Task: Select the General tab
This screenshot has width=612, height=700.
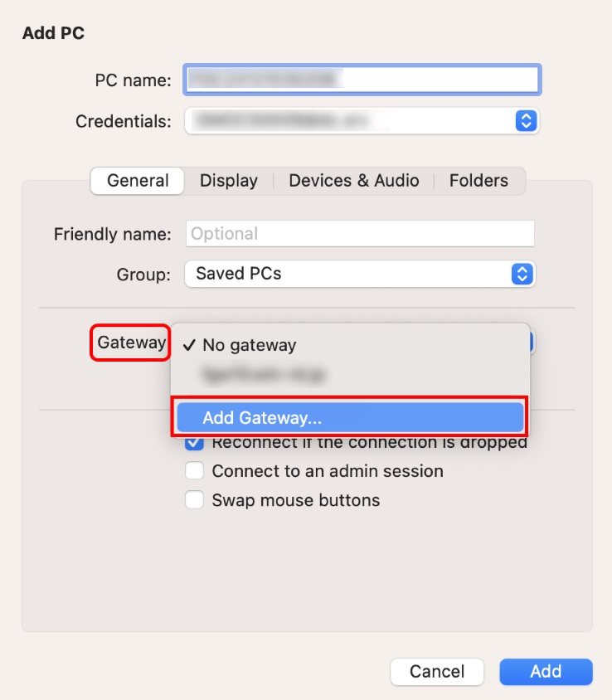Action: (138, 181)
